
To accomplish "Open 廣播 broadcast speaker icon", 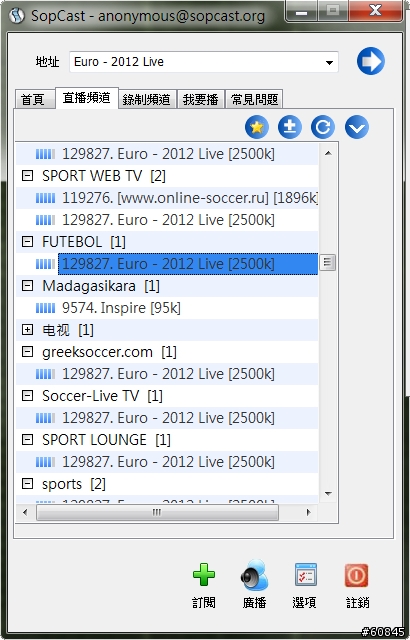I will point(254,575).
